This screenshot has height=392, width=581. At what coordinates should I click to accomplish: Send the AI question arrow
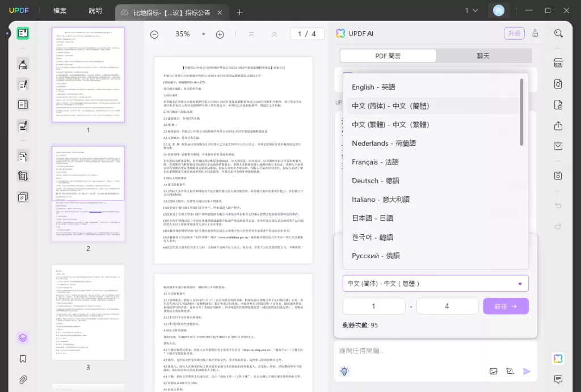[527, 371]
